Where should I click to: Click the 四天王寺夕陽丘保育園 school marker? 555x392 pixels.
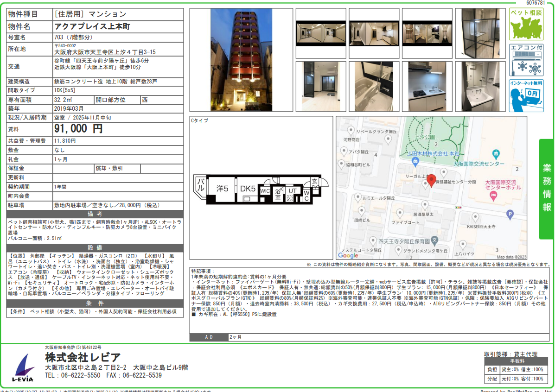[434, 240]
